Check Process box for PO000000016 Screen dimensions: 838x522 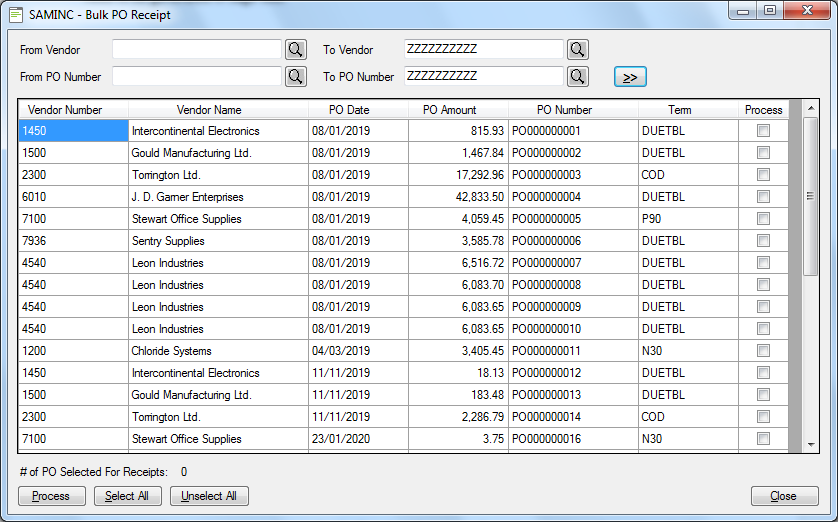point(763,439)
